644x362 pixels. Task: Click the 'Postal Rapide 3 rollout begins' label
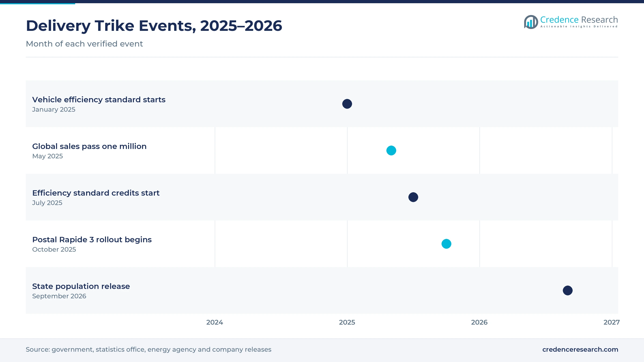[x=92, y=240]
